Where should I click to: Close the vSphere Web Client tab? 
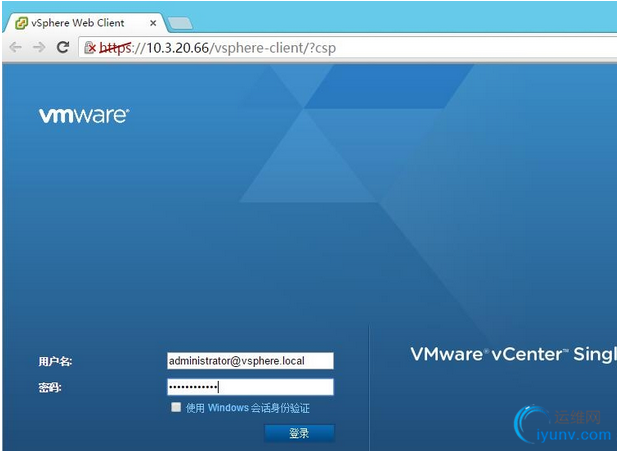pos(153,23)
